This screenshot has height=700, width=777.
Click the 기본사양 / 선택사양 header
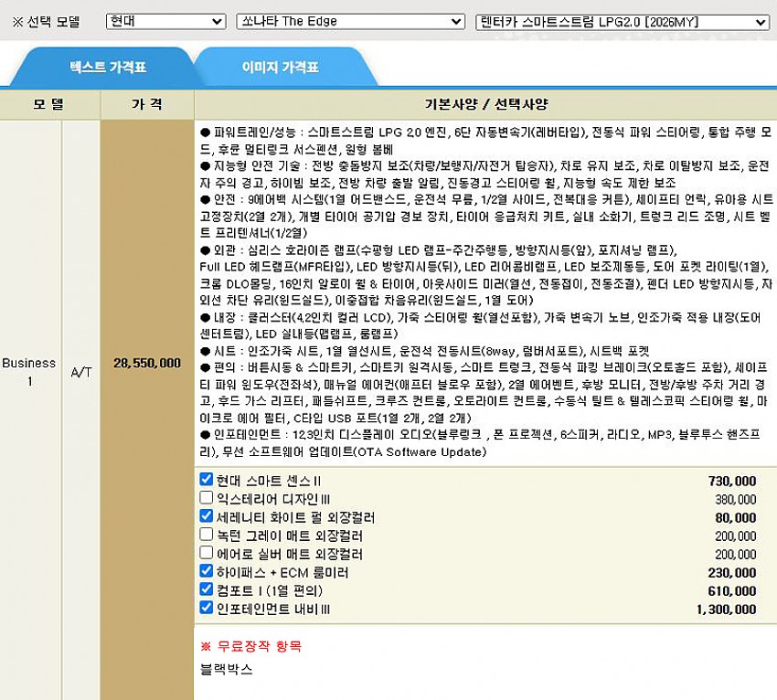pyautogui.click(x=485, y=104)
